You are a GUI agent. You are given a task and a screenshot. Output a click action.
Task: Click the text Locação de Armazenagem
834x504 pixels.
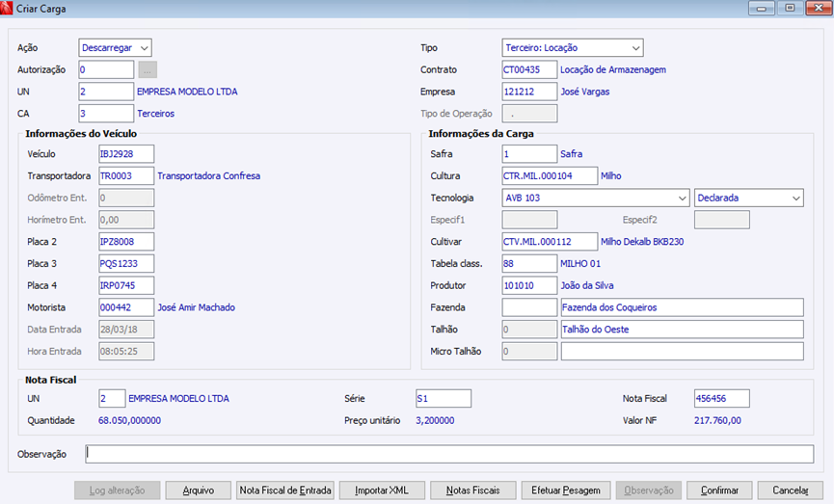613,69
